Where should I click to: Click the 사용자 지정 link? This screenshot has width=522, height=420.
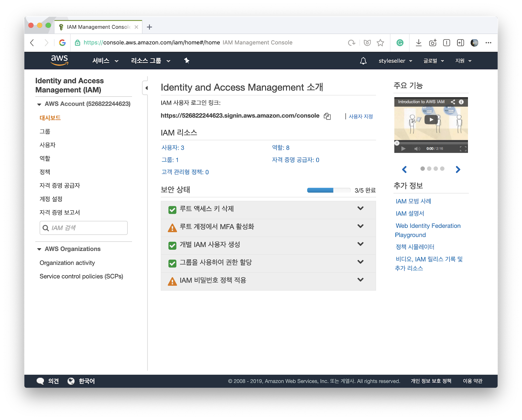tap(361, 117)
